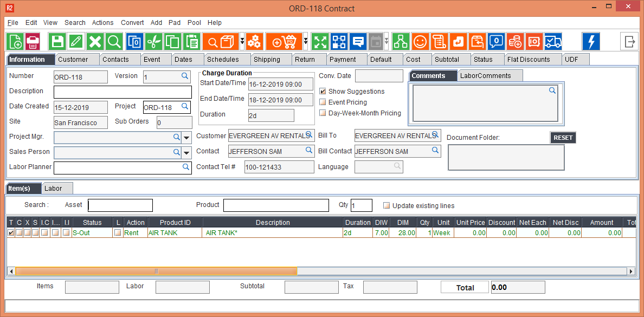644x317 pixels.
Task: Tick the Update existing lines checkbox
Action: (x=387, y=206)
